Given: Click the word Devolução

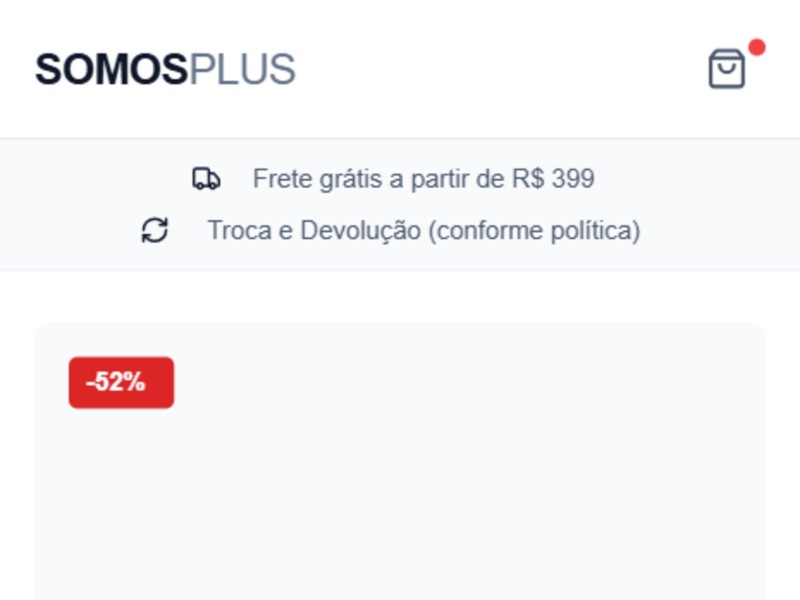Looking at the screenshot, I should pos(361,231).
